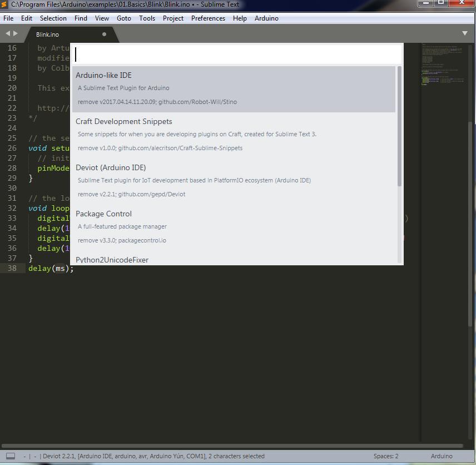Click the package search input field
The image size is (476, 465).
[x=237, y=55]
